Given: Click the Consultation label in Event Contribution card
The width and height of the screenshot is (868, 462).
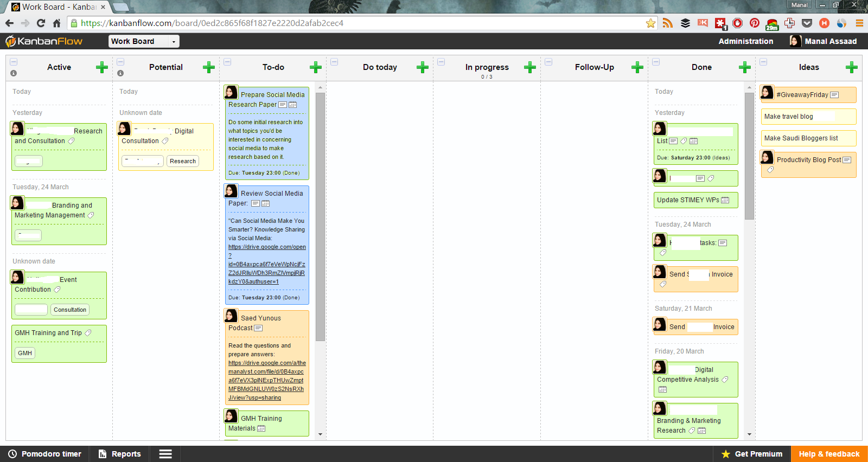Looking at the screenshot, I should coord(70,310).
